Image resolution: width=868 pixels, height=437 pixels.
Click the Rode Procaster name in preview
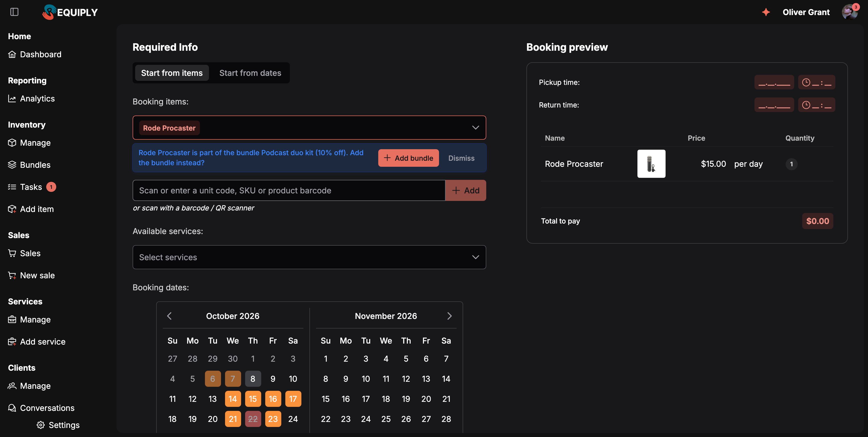click(574, 164)
